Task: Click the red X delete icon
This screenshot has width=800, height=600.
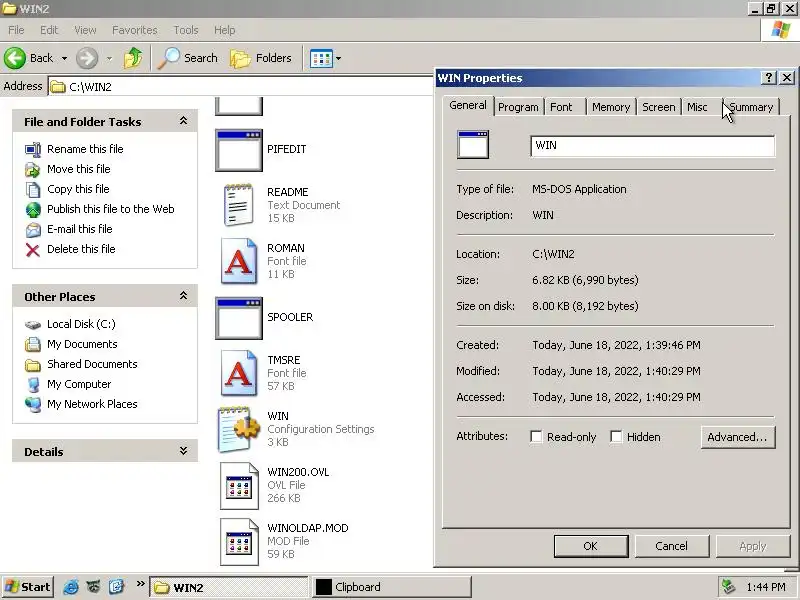Action: tap(33, 249)
